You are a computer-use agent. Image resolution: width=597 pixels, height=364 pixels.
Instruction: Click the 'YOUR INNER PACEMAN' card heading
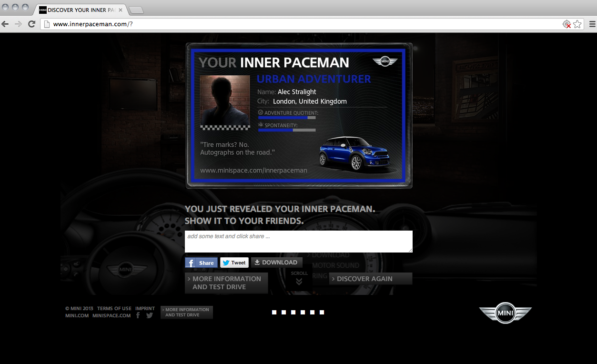[274, 62]
